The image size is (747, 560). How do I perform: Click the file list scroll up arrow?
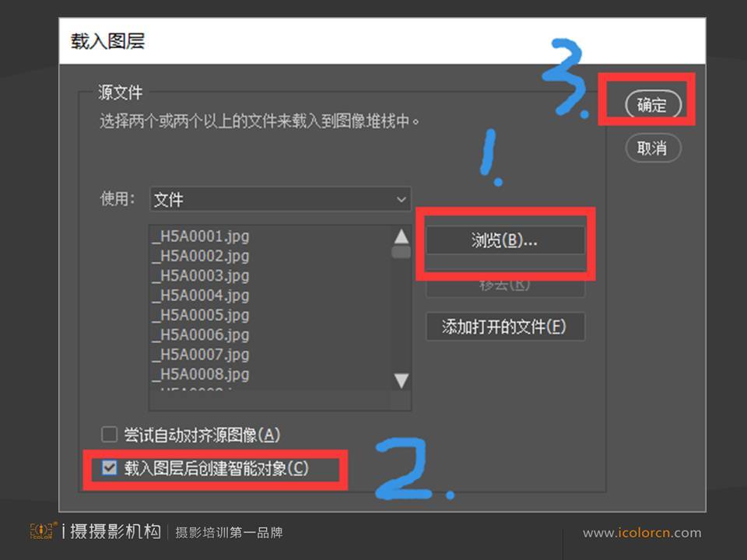pos(401,236)
